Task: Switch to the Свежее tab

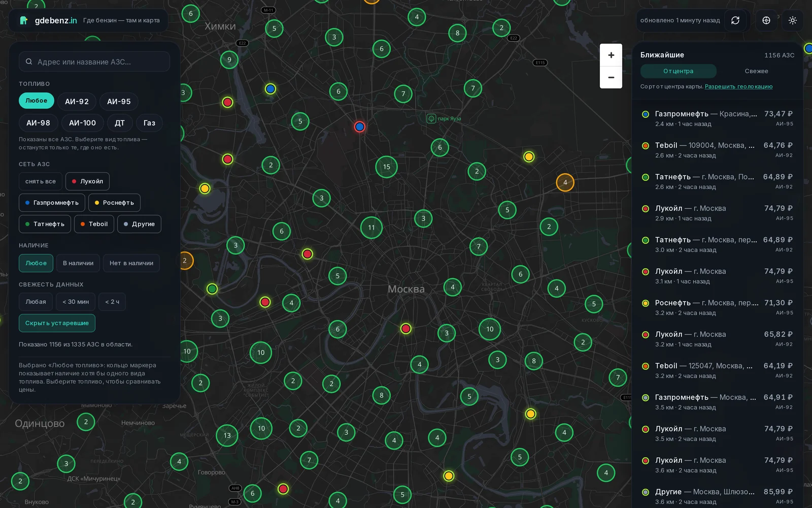Action: (x=756, y=71)
